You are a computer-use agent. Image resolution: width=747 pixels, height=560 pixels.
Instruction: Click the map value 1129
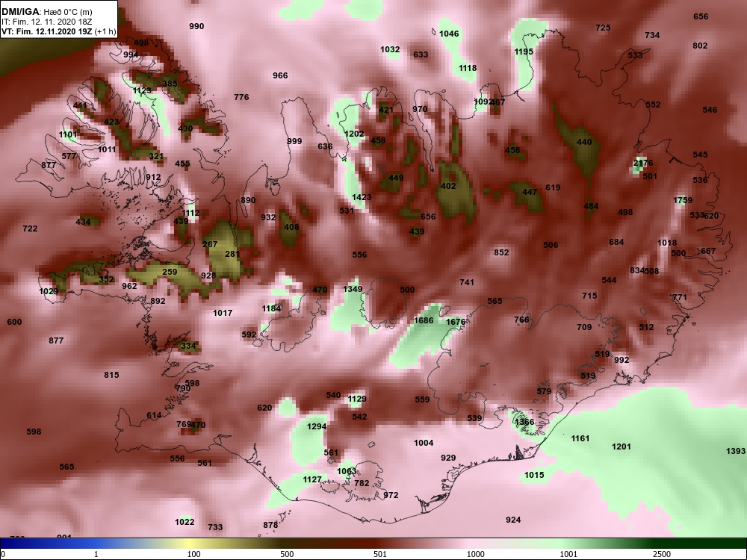357,399
